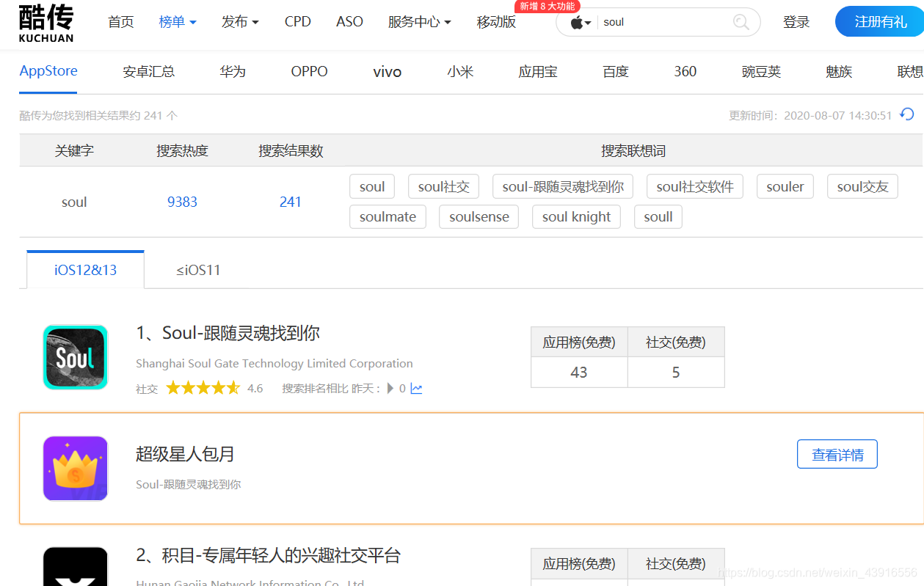Select the 小米 tab
Image resolution: width=924 pixels, height=586 pixels.
pos(460,72)
